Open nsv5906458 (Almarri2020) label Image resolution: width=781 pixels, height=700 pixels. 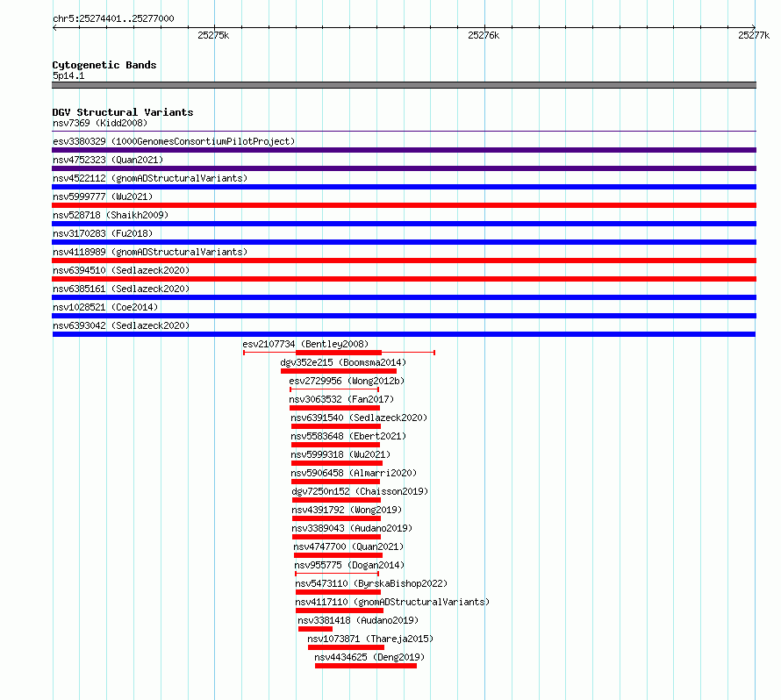coord(354,473)
